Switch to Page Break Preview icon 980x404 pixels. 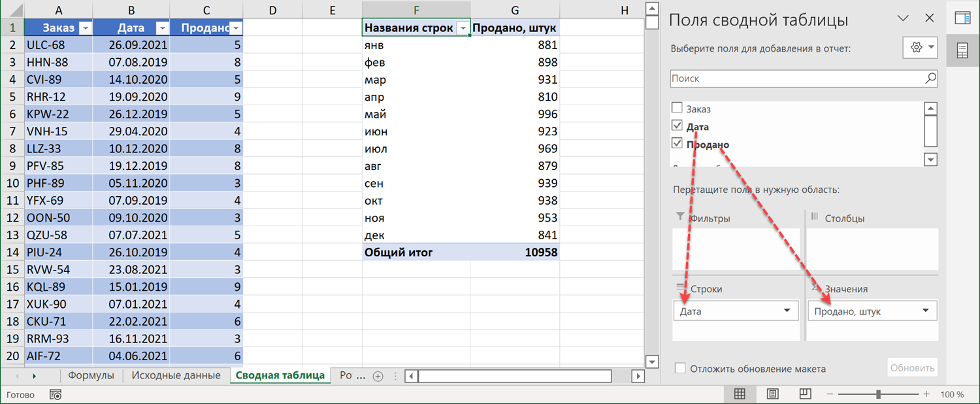805,394
